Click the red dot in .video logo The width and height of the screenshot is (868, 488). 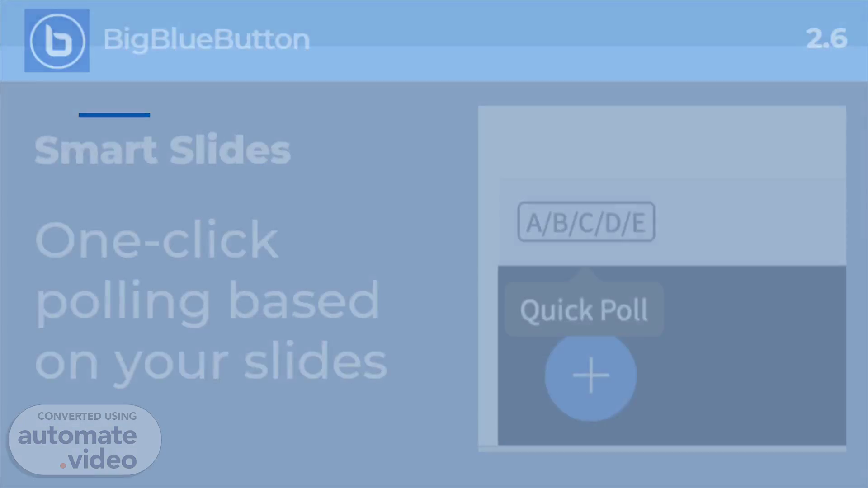pyautogui.click(x=63, y=465)
